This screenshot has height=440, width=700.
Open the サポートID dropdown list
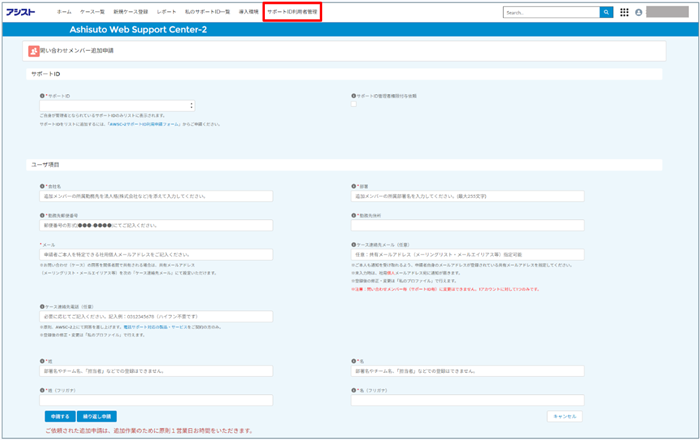(x=117, y=106)
